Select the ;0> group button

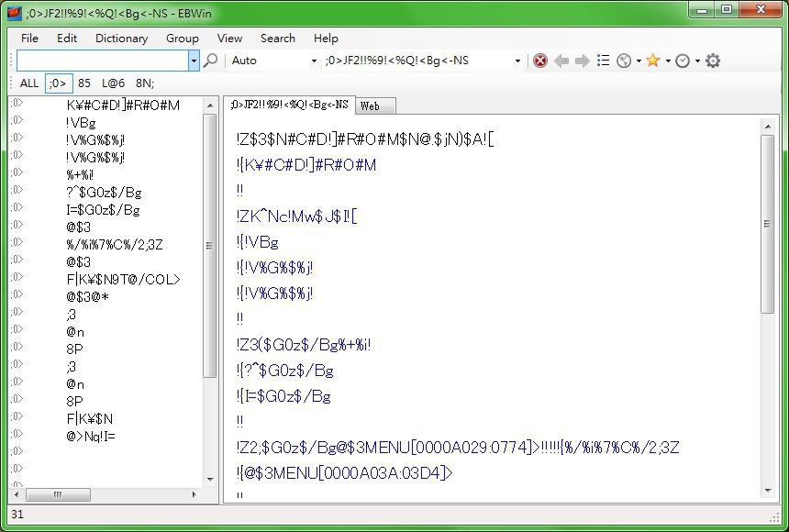coord(59,83)
